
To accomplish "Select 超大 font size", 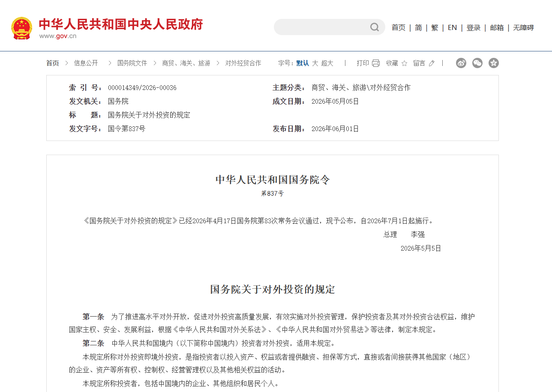I will [x=327, y=63].
